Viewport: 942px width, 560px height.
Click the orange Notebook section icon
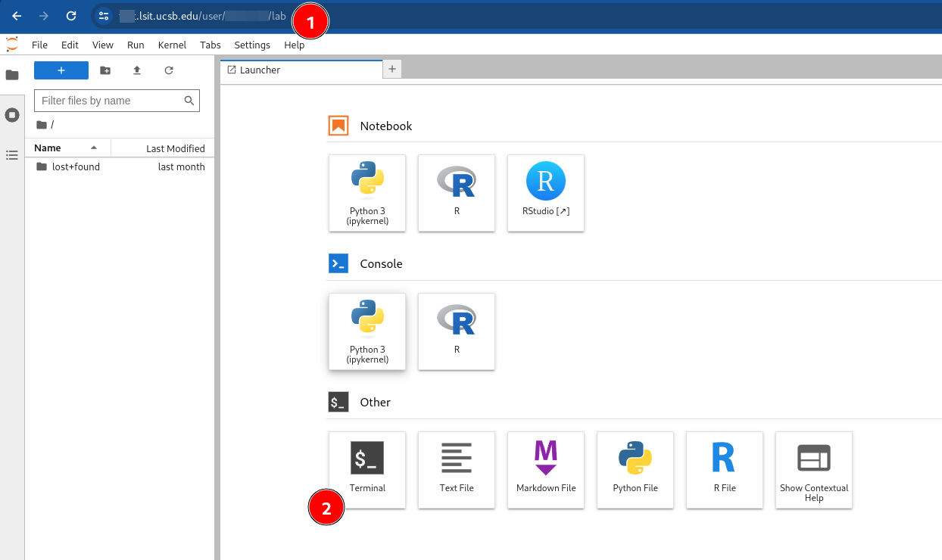(x=338, y=126)
